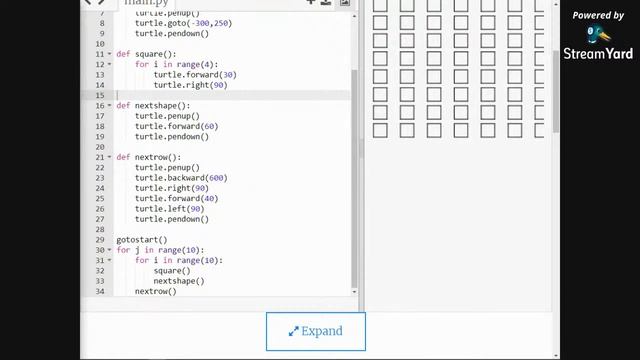This screenshot has height=360, width=640.
Task: Click line number 10 in the gutter
Action: (x=100, y=44)
